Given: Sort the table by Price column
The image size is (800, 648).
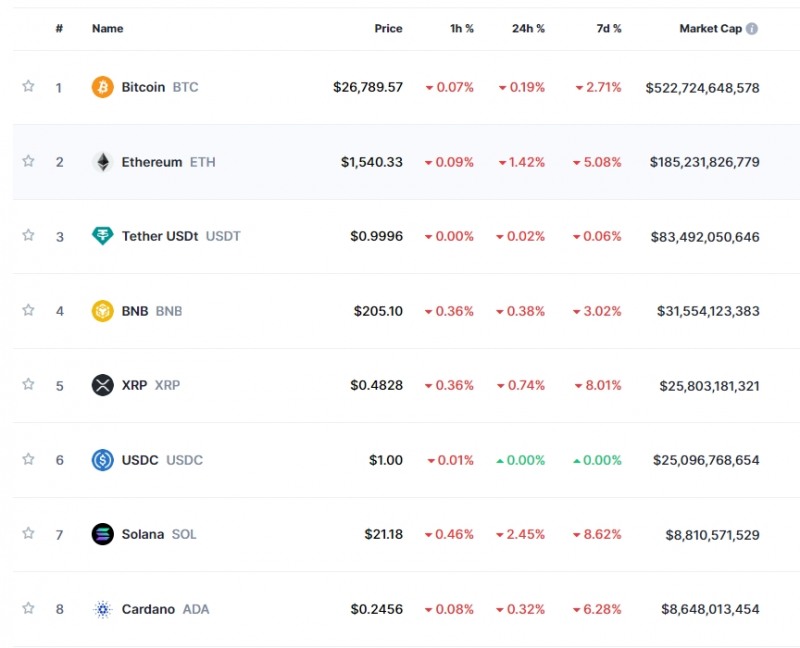Looking at the screenshot, I should 388,29.
